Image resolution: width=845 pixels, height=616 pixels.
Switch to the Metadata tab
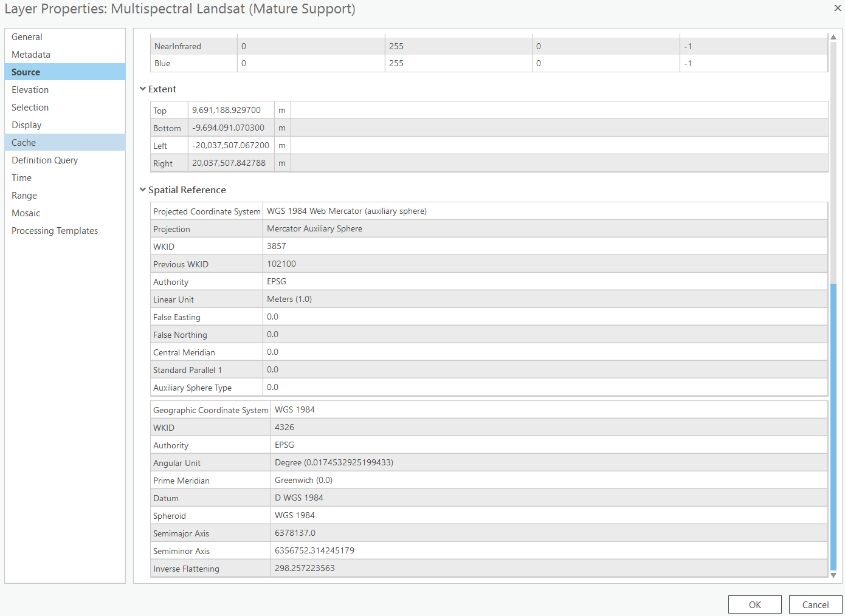tap(31, 55)
